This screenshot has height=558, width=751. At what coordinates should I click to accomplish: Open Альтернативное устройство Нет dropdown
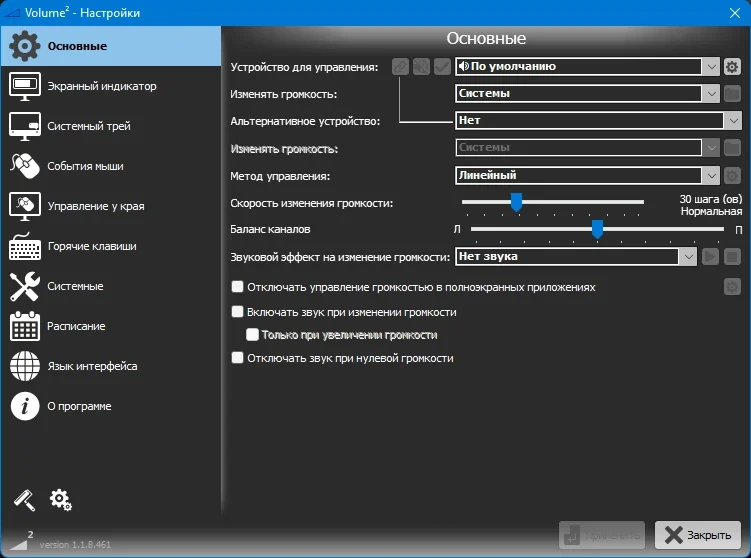click(x=598, y=120)
